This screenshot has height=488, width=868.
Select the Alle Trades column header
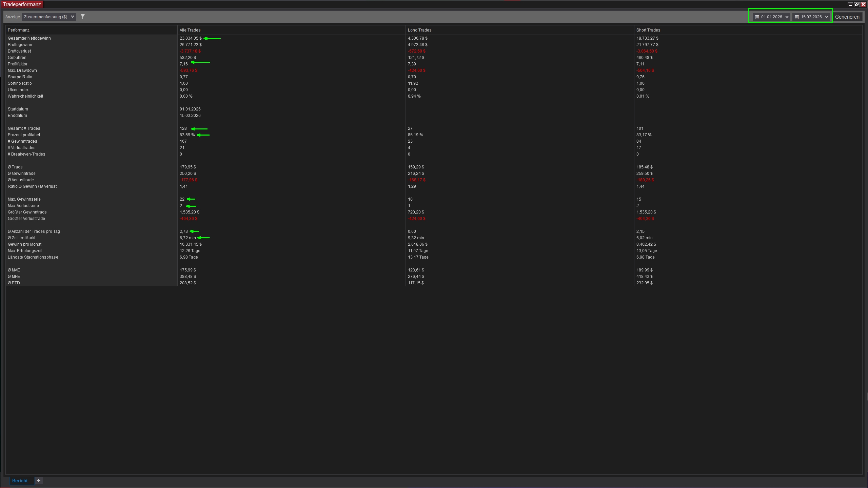pos(190,30)
